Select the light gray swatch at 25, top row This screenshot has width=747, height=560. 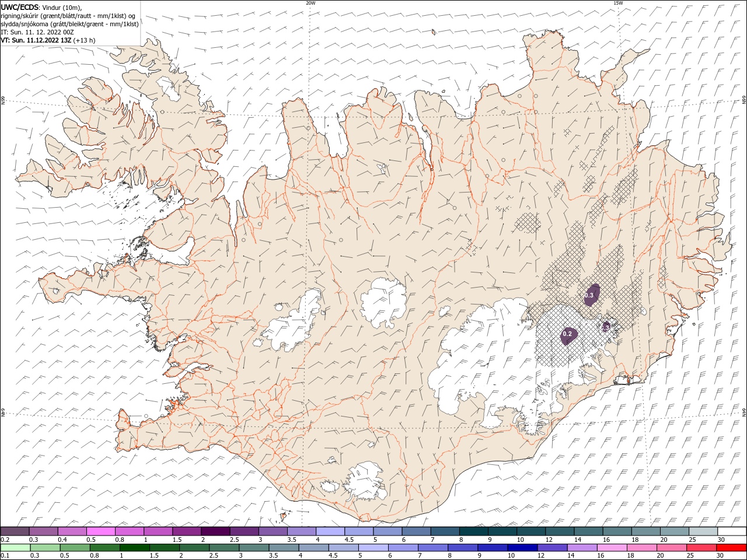[703, 531]
